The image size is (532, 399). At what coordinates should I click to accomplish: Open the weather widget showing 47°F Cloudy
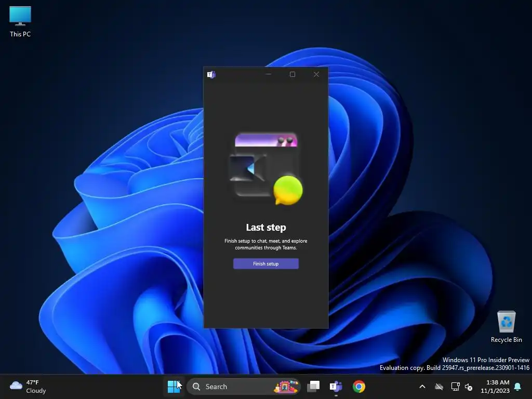click(x=28, y=387)
